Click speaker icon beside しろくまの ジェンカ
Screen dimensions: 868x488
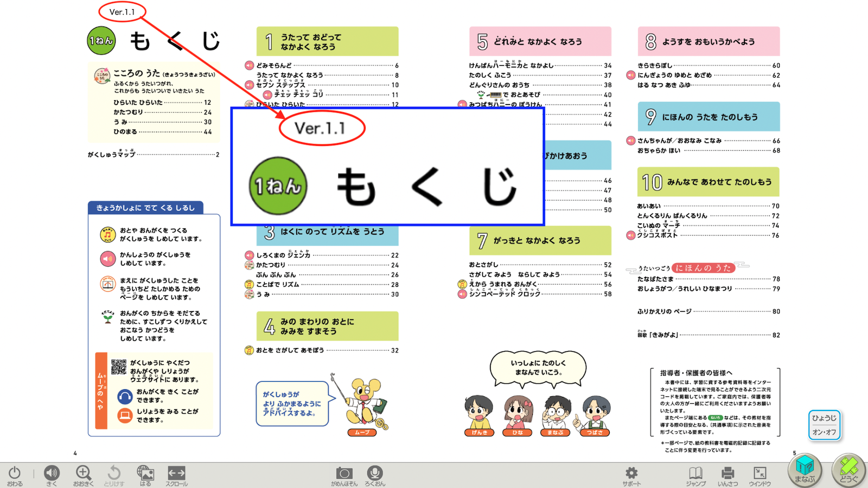pos(249,255)
